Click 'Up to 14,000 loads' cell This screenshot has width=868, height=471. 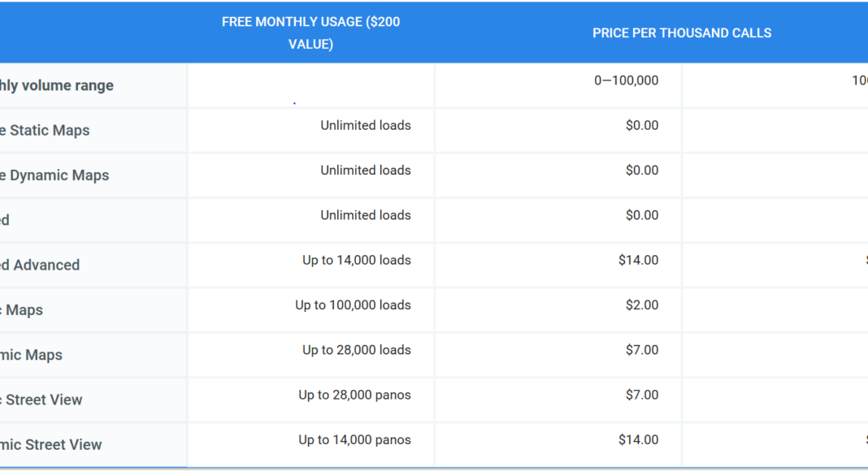[x=357, y=261]
